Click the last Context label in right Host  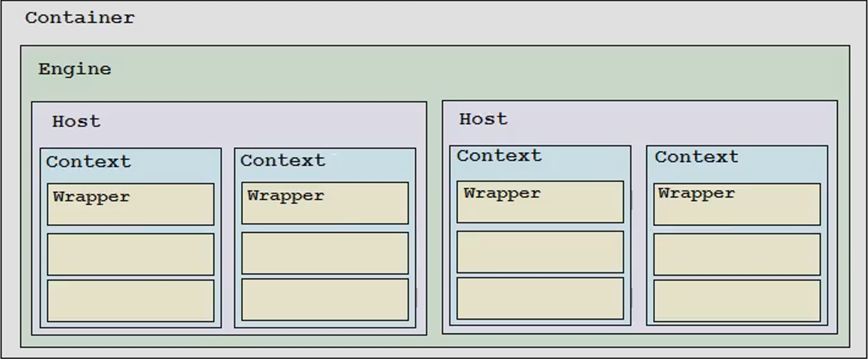[x=697, y=157]
